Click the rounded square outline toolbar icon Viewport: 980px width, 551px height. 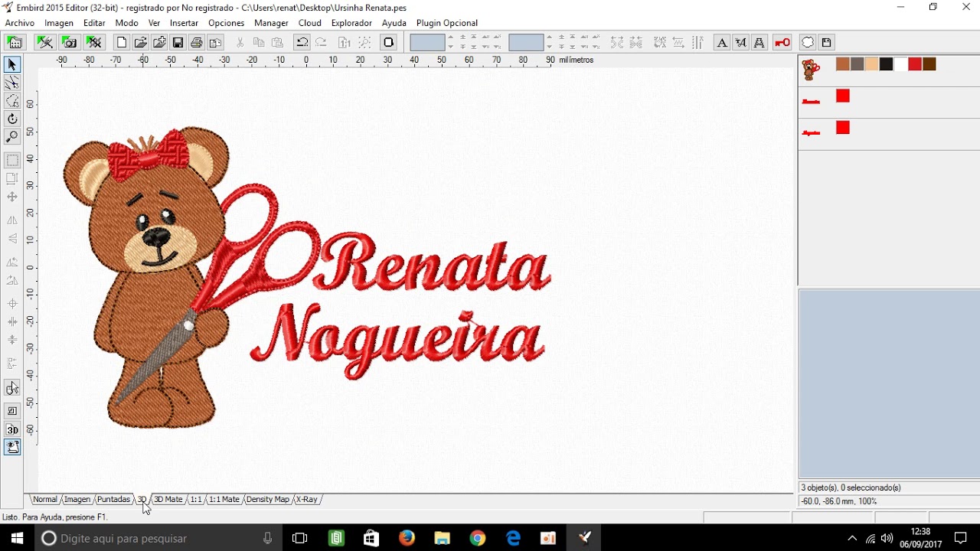click(389, 43)
